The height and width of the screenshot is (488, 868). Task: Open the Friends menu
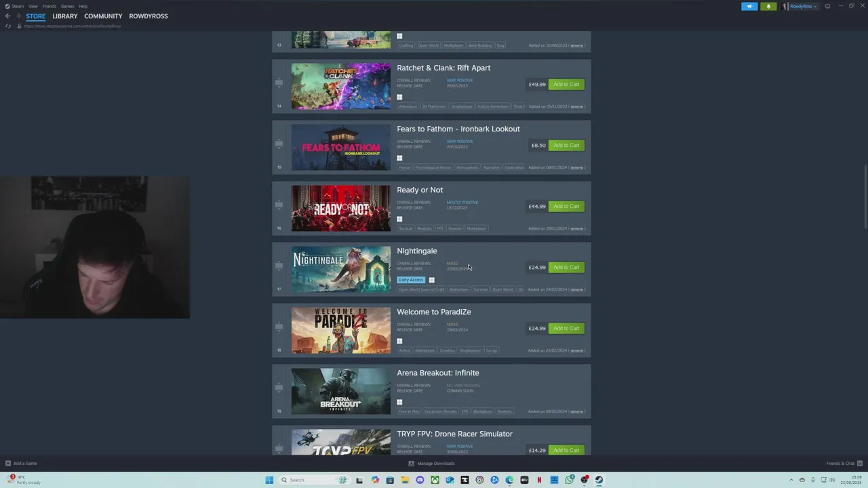[x=49, y=6]
